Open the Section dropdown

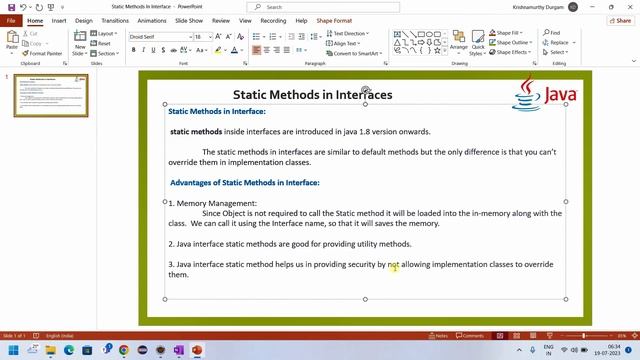pyautogui.click(x=105, y=53)
